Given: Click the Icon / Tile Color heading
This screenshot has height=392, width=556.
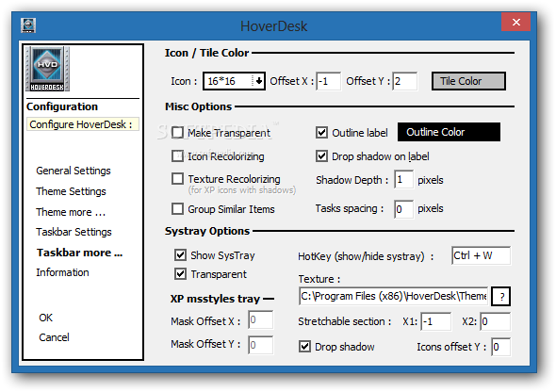Looking at the screenshot, I should (x=206, y=53).
